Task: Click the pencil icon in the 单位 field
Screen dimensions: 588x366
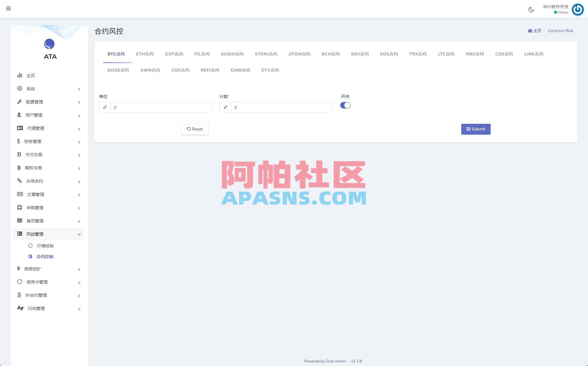Action: pyautogui.click(x=105, y=107)
